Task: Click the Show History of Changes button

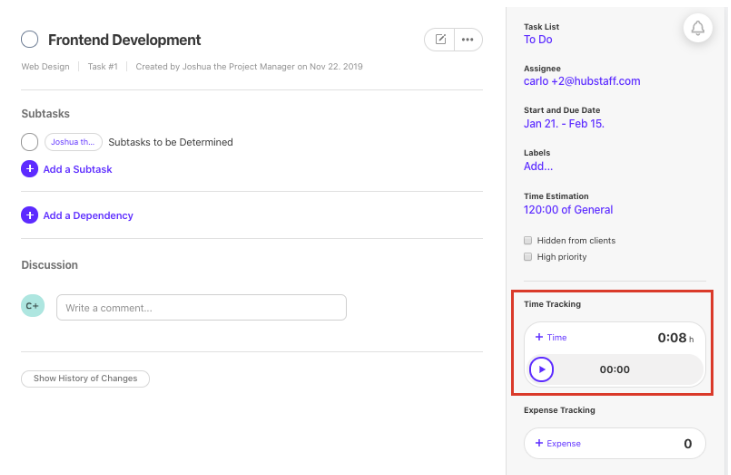Action: pos(85,379)
